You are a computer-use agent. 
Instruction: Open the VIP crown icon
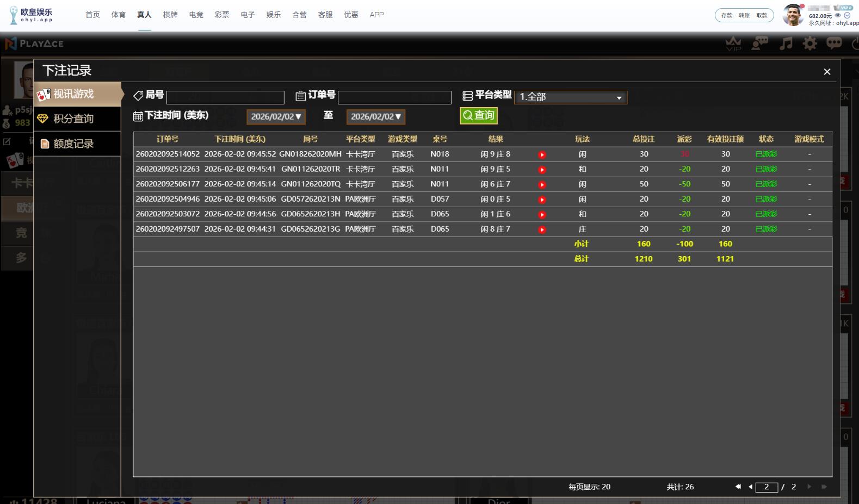733,43
